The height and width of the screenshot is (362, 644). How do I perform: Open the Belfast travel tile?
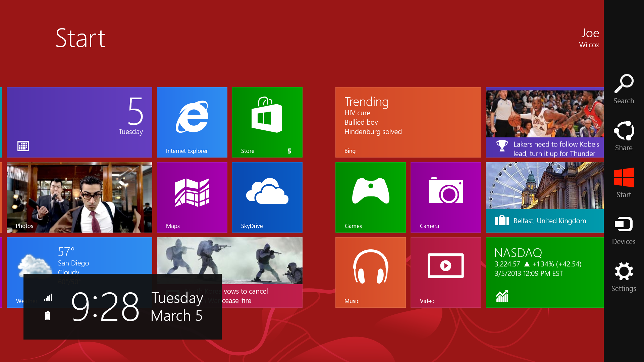[544, 197]
